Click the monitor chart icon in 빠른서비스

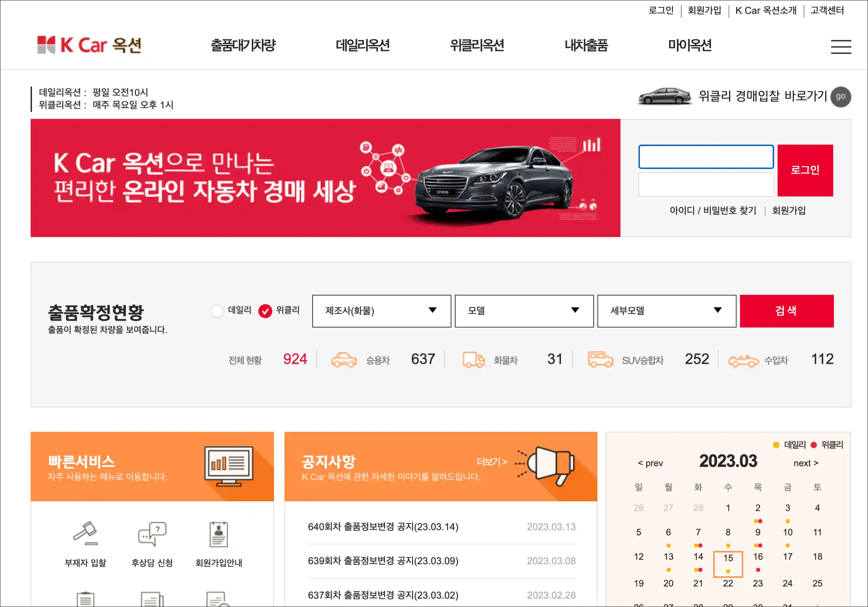[x=229, y=466]
